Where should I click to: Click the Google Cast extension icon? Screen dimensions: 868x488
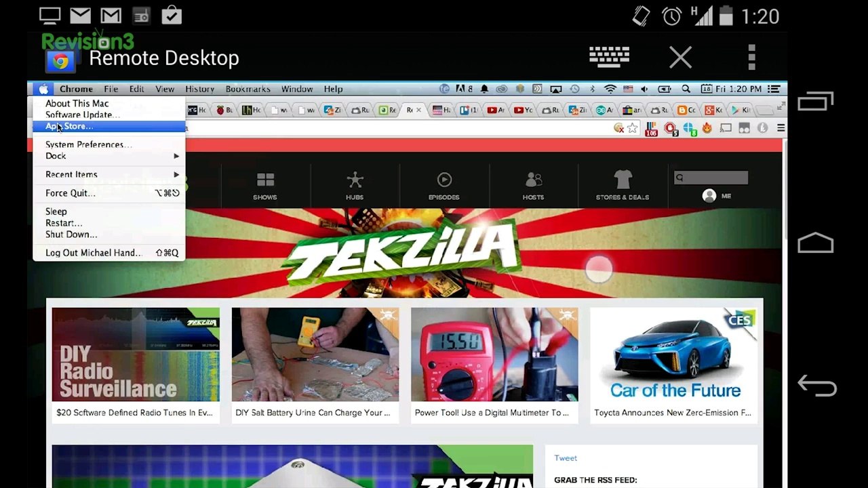coord(726,127)
